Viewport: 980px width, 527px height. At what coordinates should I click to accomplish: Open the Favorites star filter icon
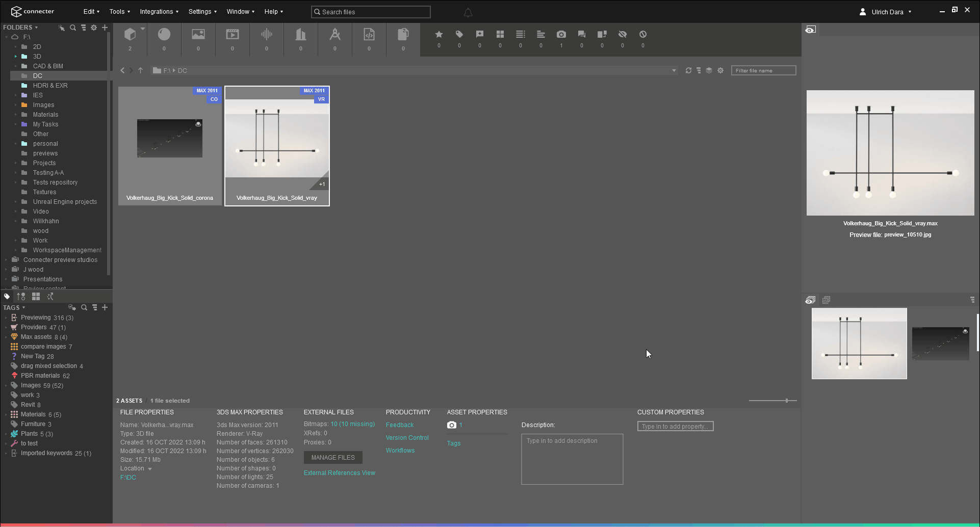tap(439, 34)
